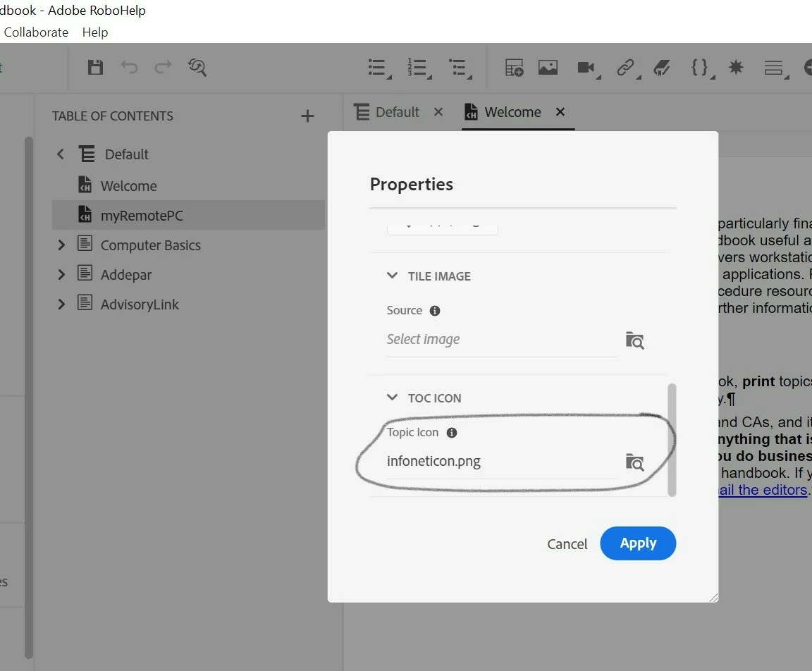Image resolution: width=812 pixels, height=671 pixels.
Task: Click the Addepar book label
Action: [x=126, y=274]
